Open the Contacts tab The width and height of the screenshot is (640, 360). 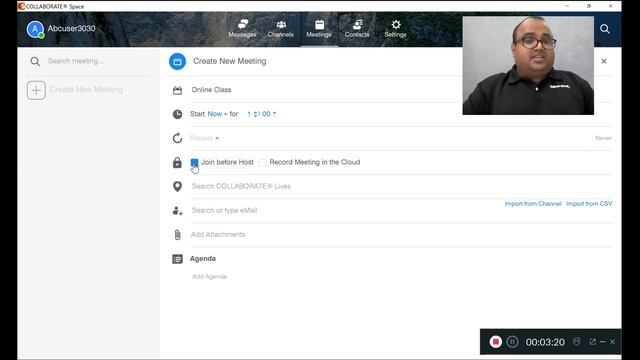point(357,29)
